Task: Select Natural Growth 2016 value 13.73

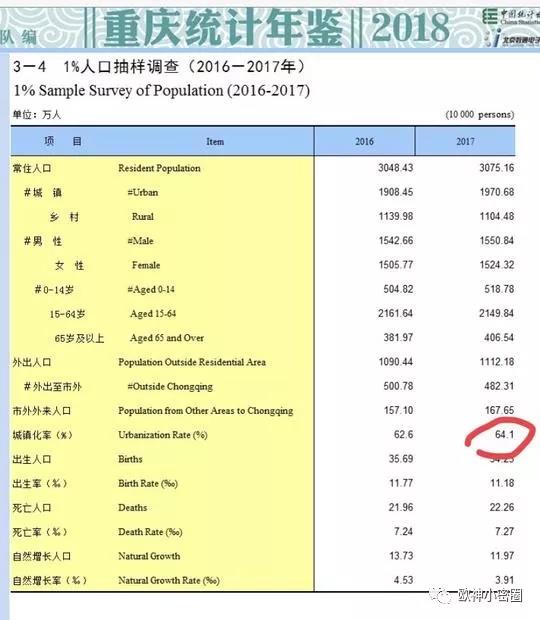Action: pyautogui.click(x=401, y=556)
